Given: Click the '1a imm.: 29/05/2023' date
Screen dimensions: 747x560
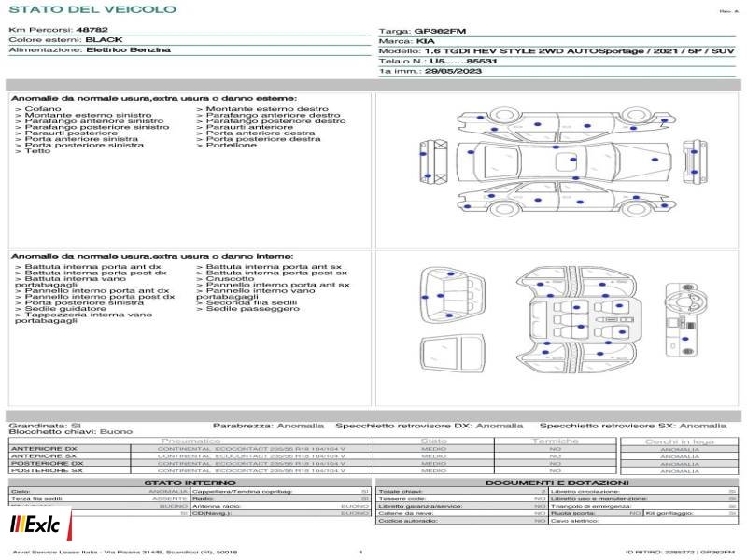Looking at the screenshot, I should pos(430,71).
